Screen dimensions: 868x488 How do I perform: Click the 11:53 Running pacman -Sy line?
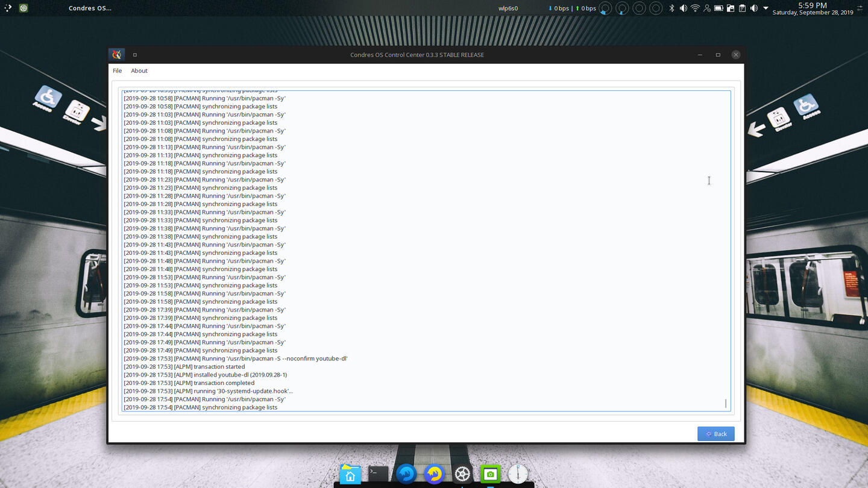(x=204, y=277)
